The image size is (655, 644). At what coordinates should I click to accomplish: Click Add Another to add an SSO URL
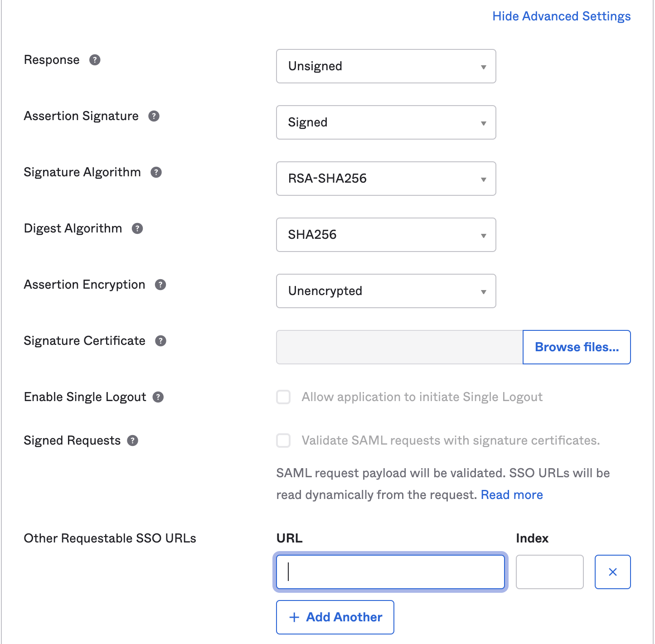[335, 617]
